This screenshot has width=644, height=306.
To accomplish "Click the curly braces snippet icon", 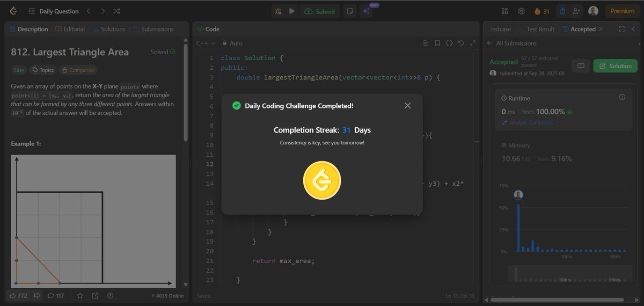I will tap(449, 43).
